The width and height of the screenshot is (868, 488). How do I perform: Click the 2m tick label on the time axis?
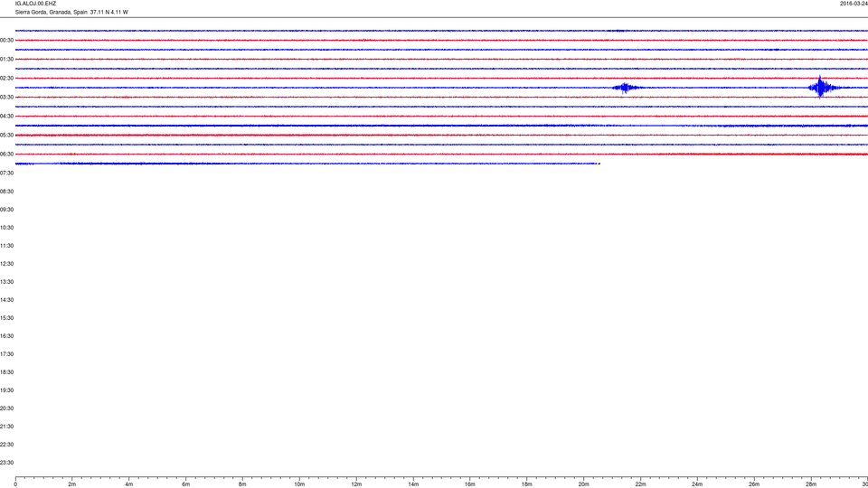pyautogui.click(x=72, y=484)
